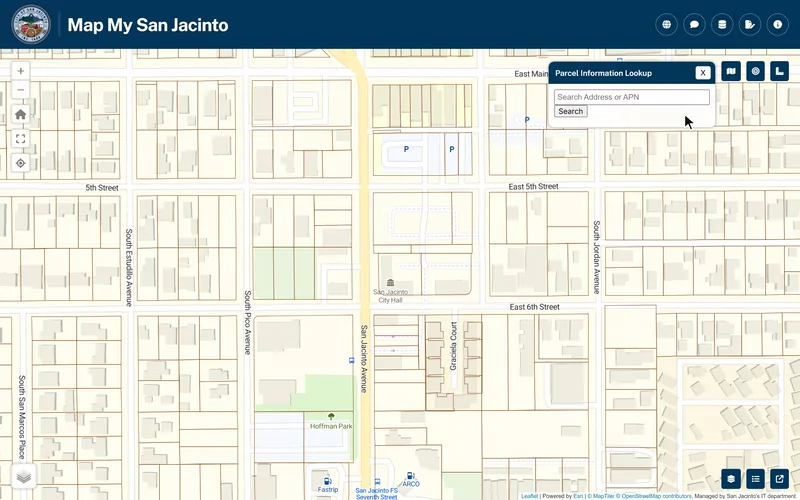Open the Leaflet attribution link
Viewport: 800px width, 500px height.
point(529,496)
